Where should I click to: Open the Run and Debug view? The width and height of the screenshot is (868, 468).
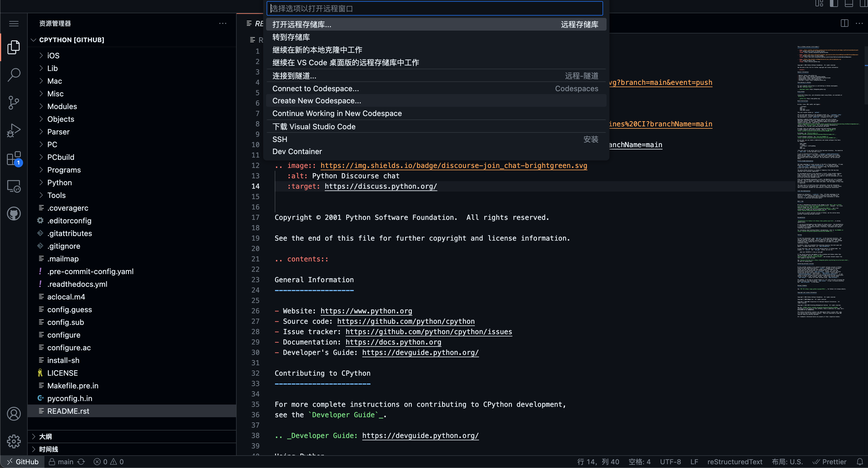14,130
